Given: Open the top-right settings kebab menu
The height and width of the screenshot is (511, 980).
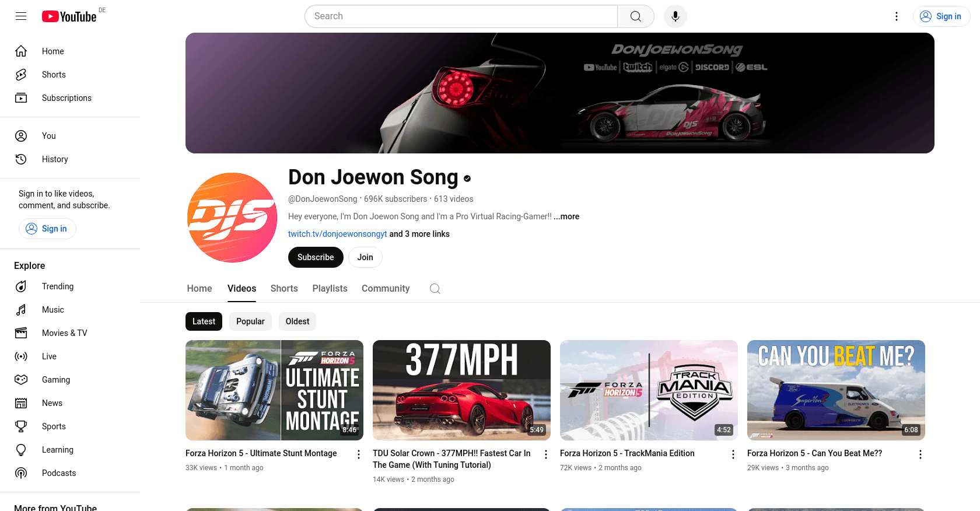Looking at the screenshot, I should pyautogui.click(x=896, y=16).
